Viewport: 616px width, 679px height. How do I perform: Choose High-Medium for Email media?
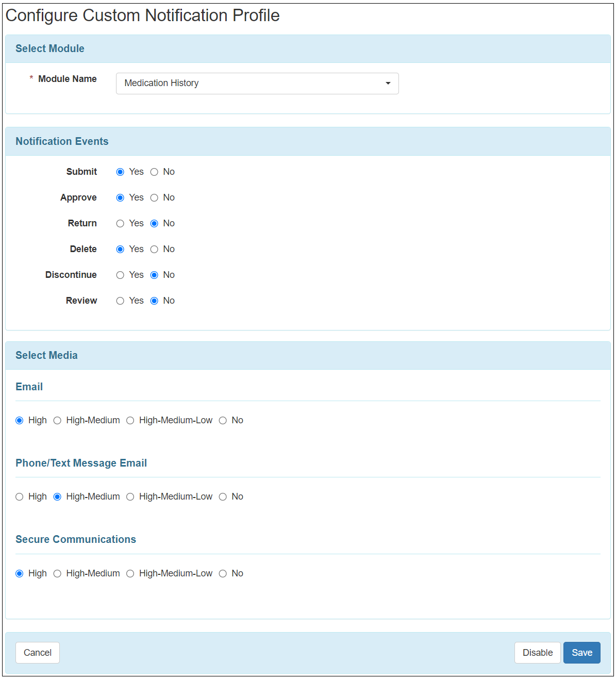click(x=57, y=421)
